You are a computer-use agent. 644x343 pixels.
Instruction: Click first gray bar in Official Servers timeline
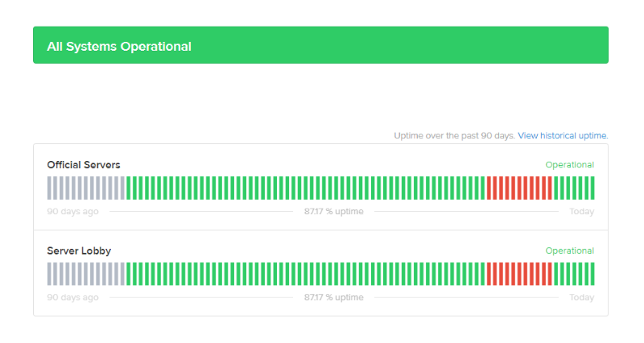[x=49, y=188]
